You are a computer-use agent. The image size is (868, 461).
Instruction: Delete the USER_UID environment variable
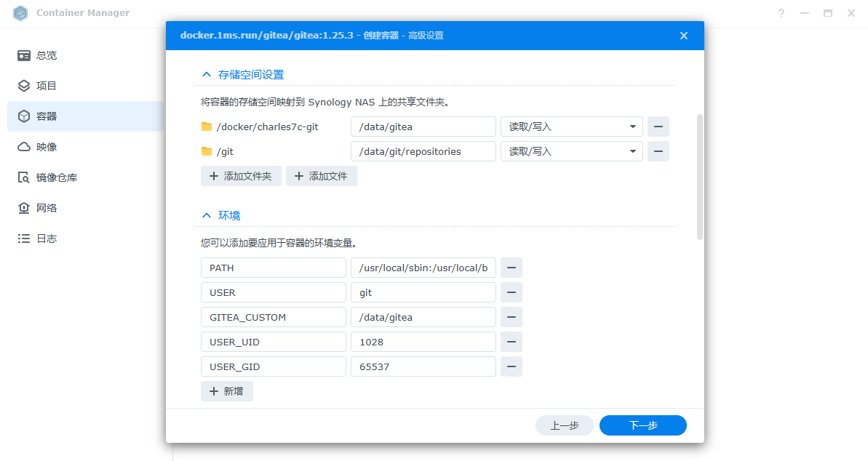511,342
